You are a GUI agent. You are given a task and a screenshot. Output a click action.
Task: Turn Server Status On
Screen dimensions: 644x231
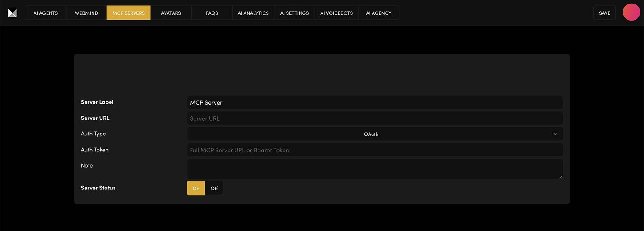[x=196, y=188]
